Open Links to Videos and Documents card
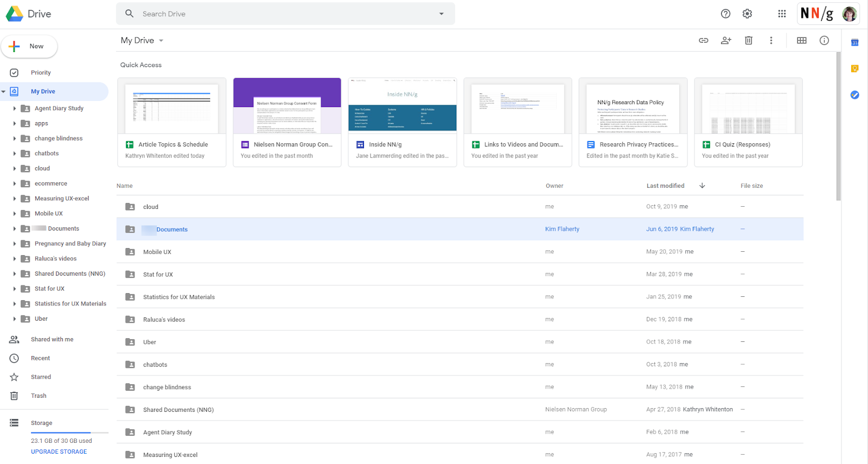 [518, 122]
